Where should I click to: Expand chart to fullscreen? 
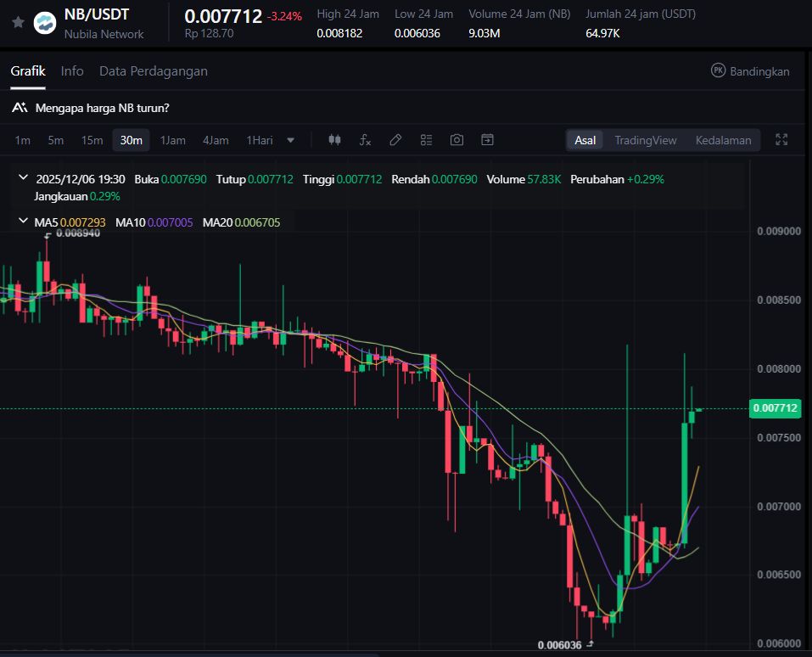[782, 140]
